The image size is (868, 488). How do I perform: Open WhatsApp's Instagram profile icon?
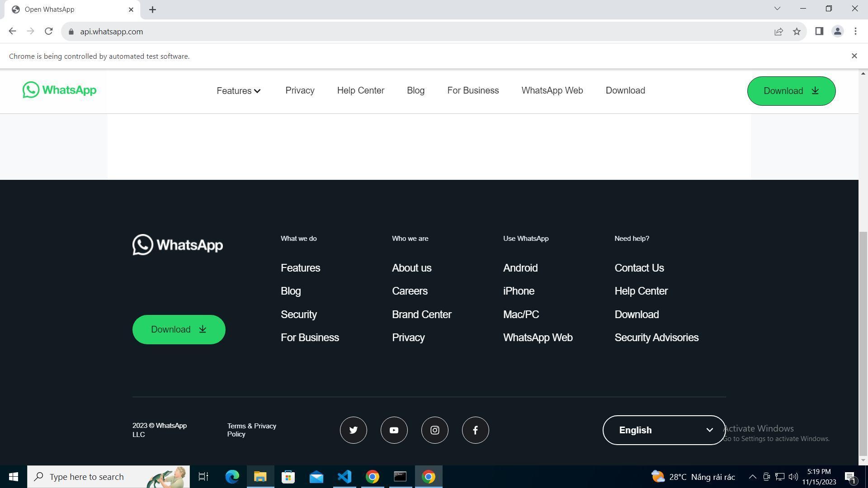tap(434, 430)
